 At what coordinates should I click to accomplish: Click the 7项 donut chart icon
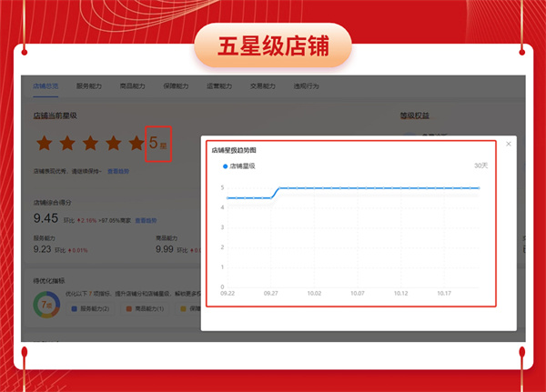point(46,304)
